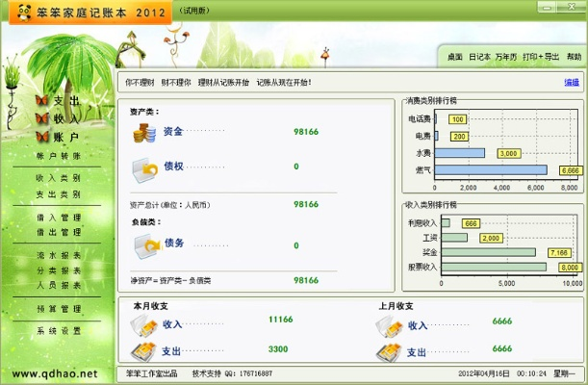Click the panda logo in title bar
This screenshot has width=588, height=385.
[24, 13]
